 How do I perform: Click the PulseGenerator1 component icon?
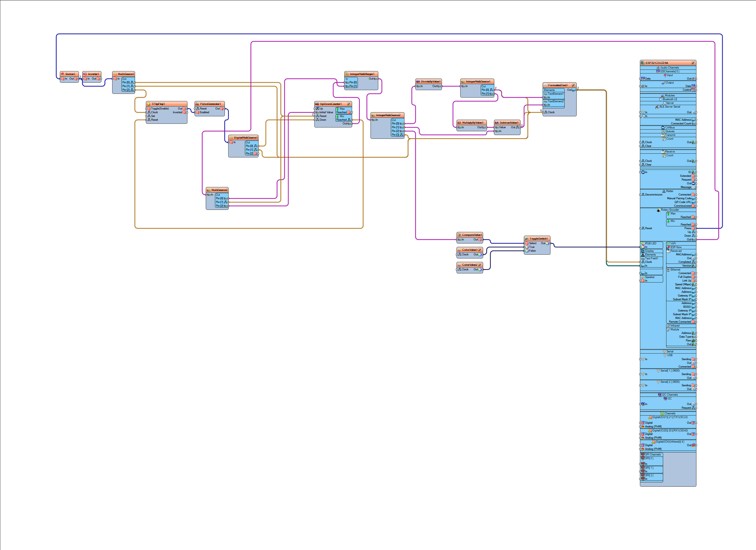click(197, 104)
